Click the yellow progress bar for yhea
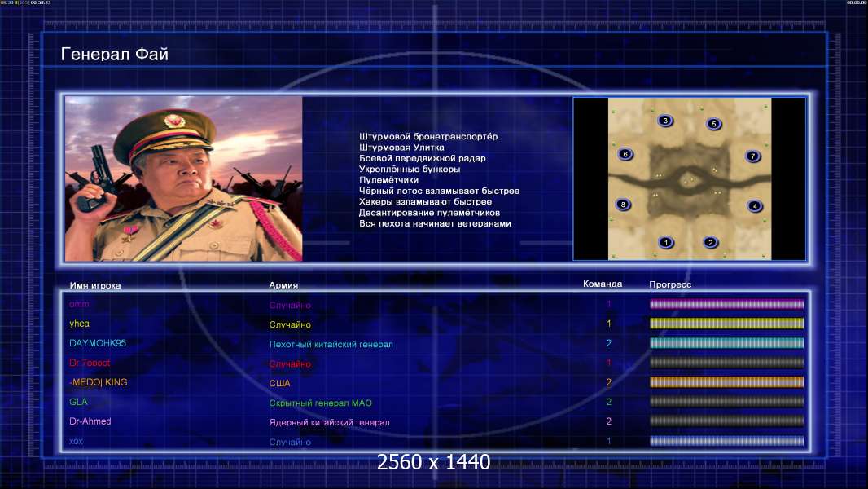This screenshot has height=489, width=868. coord(726,324)
